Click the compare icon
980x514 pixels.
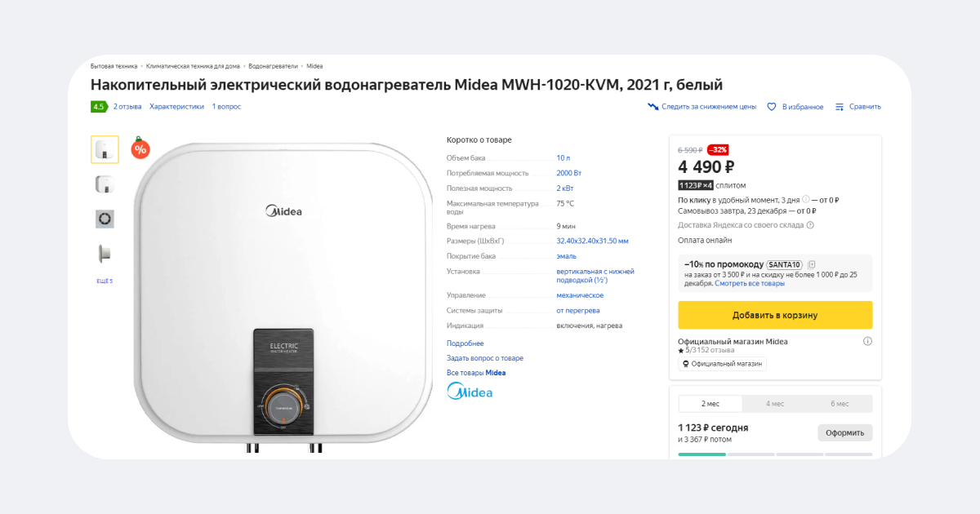pyautogui.click(x=839, y=107)
